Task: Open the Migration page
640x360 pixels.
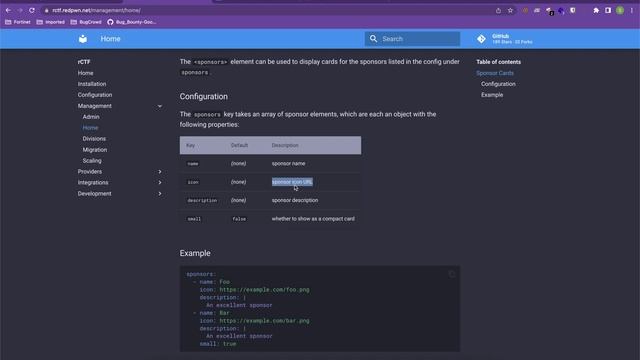Action: point(95,150)
